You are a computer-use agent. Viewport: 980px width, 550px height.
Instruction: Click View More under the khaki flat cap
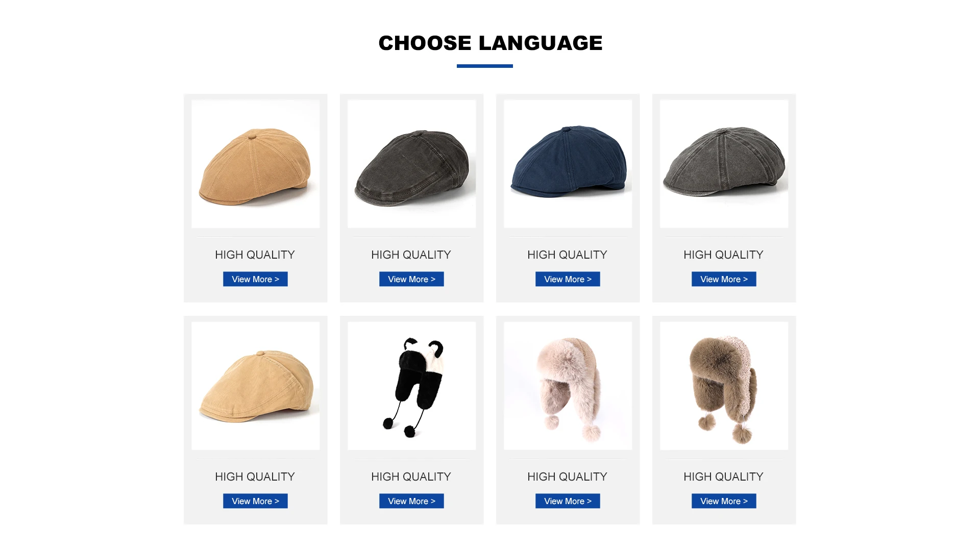coord(255,501)
